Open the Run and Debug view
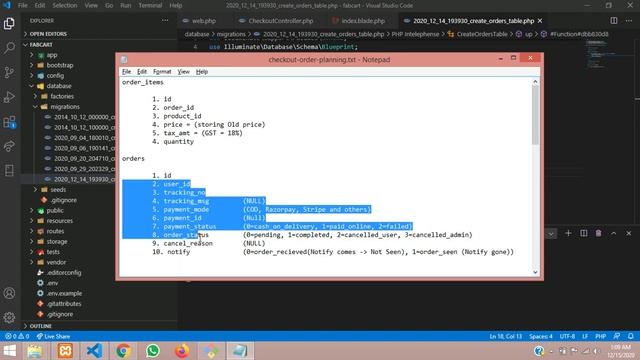The width and height of the screenshot is (640, 360). coord(9,97)
